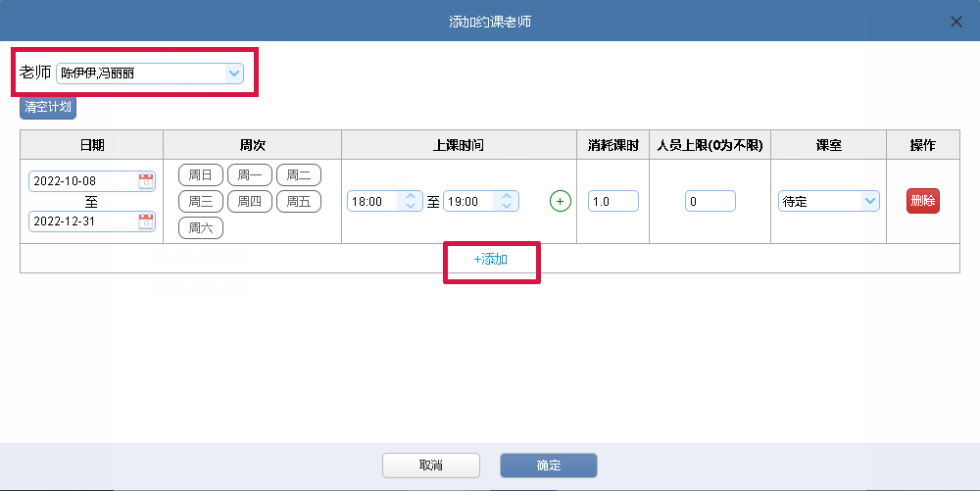Edit the 人员上限 value 0 field

point(710,201)
